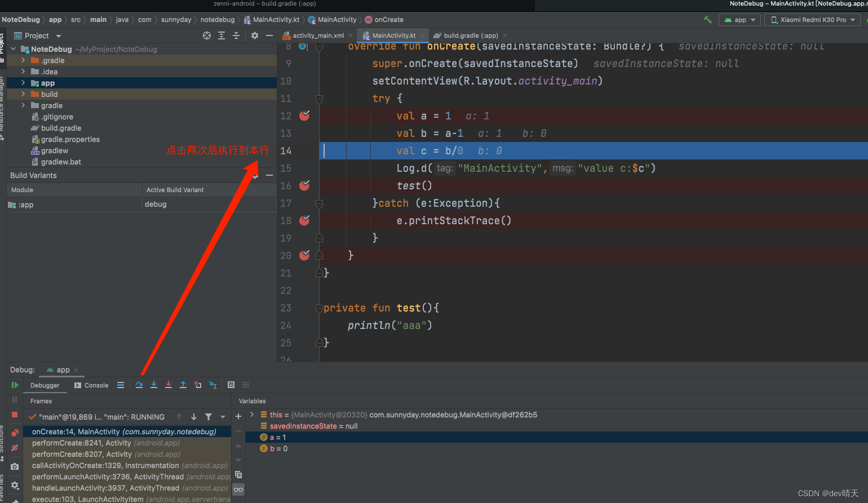Expand the gradle folder
This screenshot has width=868, height=503.
[x=23, y=105]
